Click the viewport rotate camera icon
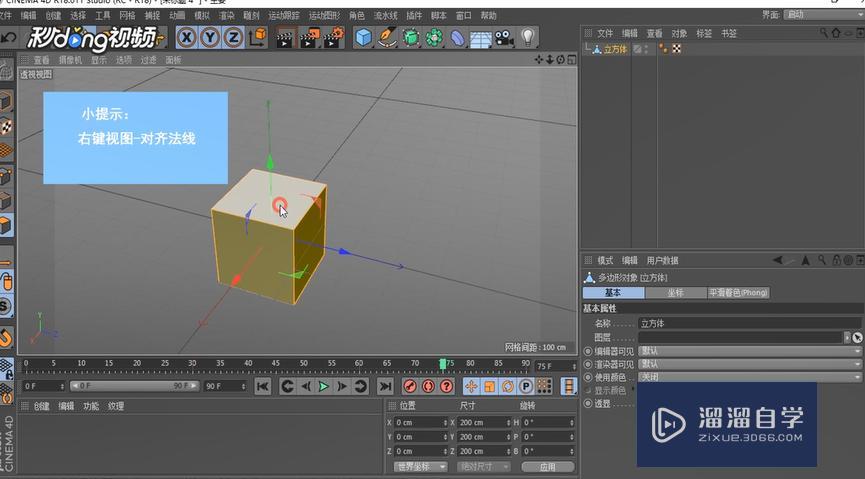Image resolution: width=865 pixels, height=479 pixels. (x=560, y=59)
